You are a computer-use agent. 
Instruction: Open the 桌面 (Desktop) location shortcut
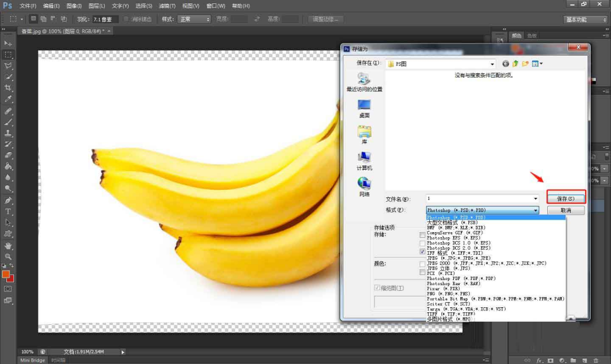click(364, 108)
